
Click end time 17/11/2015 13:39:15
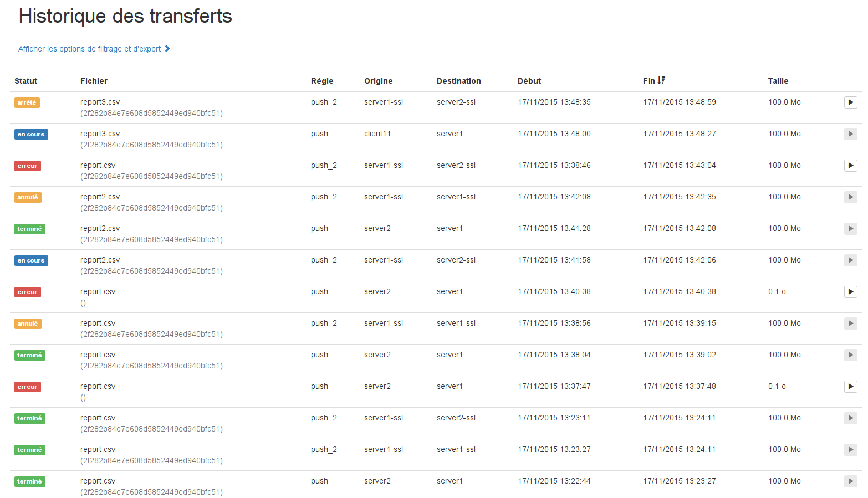pos(680,323)
